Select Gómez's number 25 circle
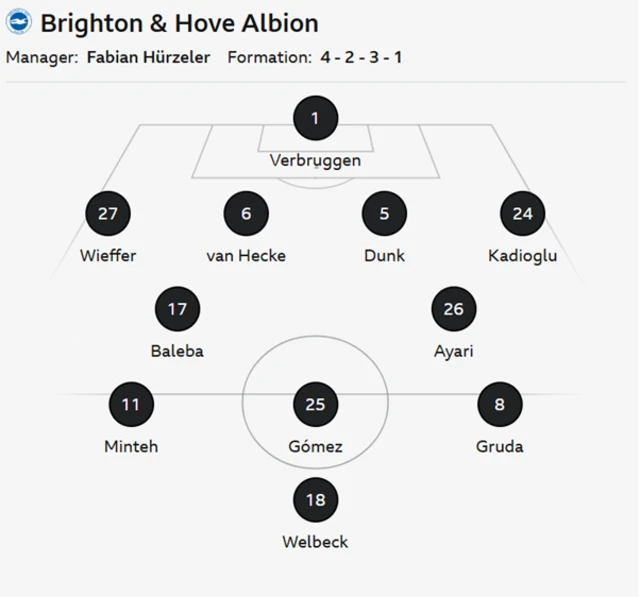 coord(315,405)
